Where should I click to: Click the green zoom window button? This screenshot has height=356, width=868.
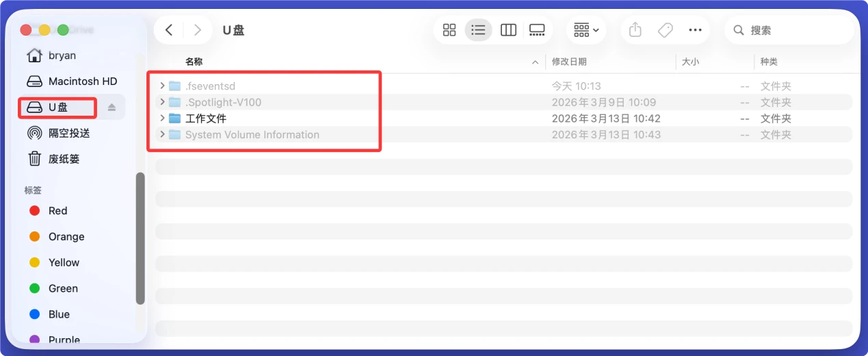click(x=63, y=30)
